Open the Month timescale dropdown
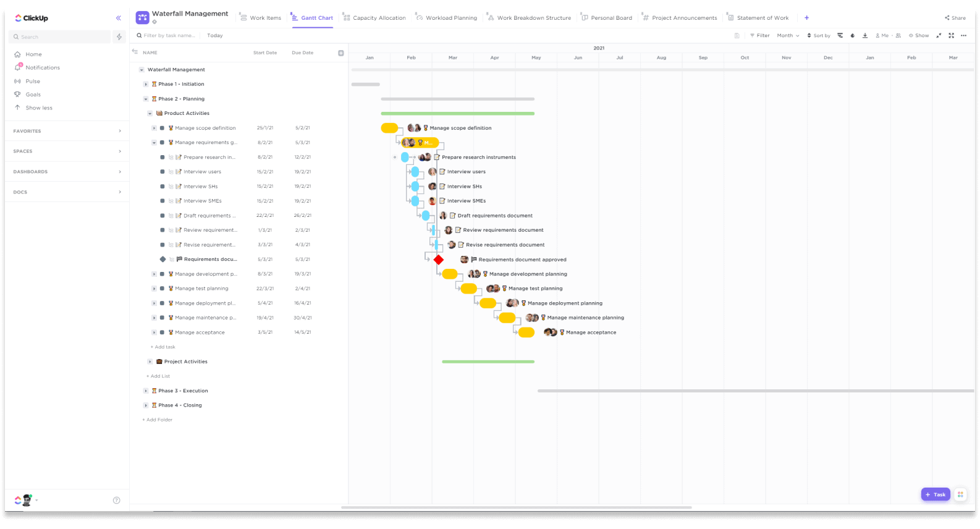 click(x=788, y=36)
